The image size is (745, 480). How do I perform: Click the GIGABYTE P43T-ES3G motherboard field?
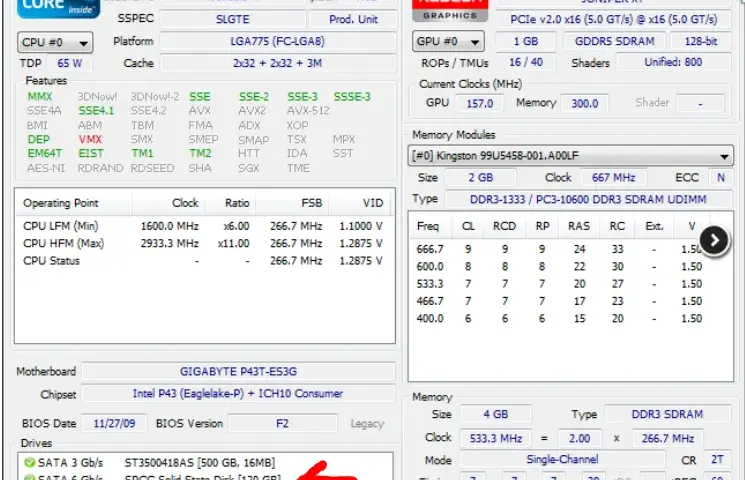pos(239,371)
